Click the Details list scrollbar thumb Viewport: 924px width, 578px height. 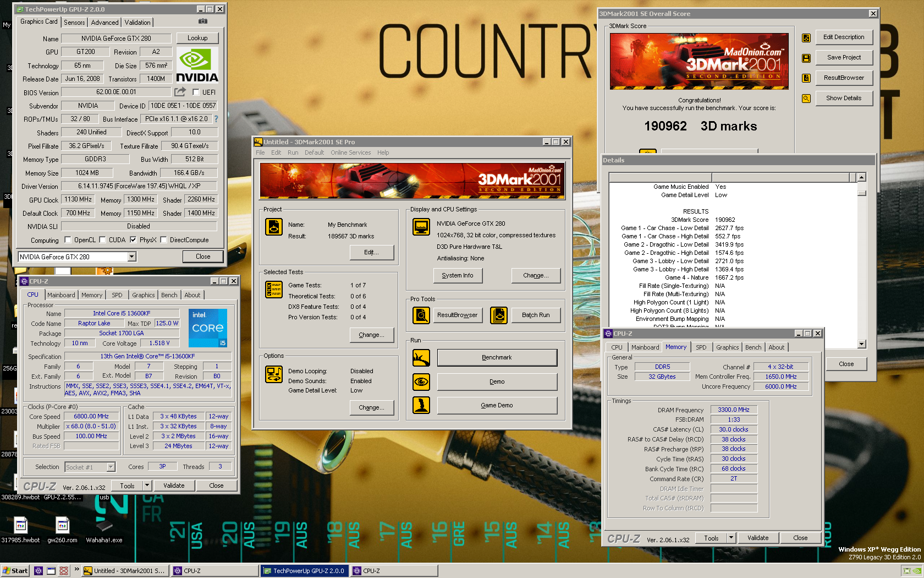pos(862,193)
